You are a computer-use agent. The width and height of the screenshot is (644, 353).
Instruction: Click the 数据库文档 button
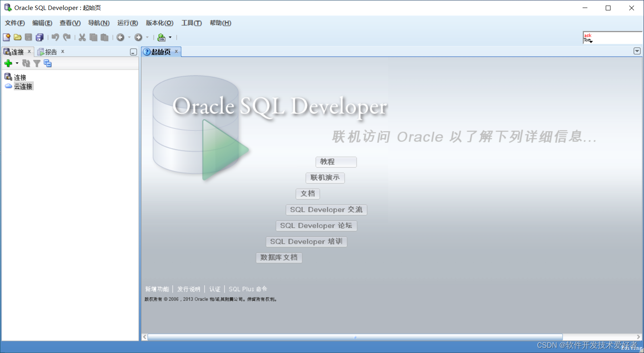pyautogui.click(x=279, y=258)
